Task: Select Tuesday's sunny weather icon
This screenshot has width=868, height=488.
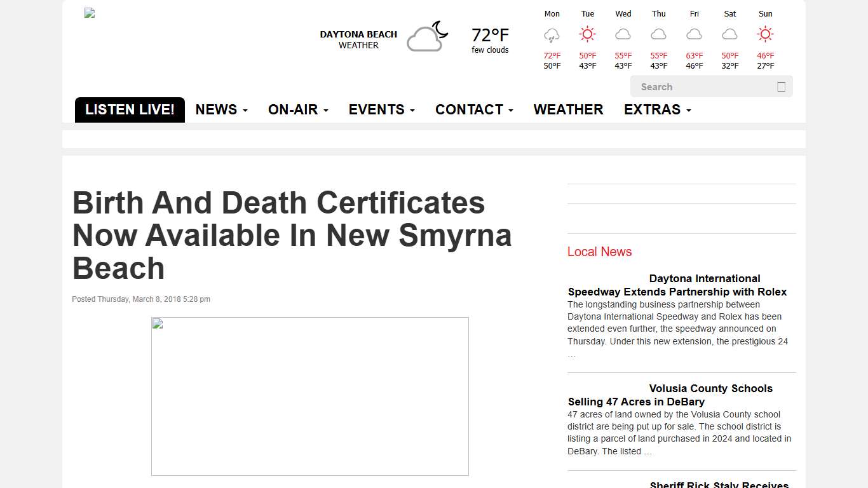Action: [587, 34]
